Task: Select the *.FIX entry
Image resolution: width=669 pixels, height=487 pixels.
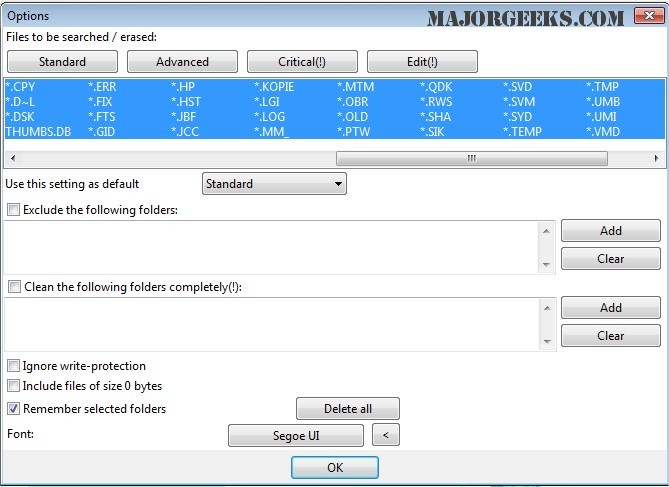Action: 100,102
